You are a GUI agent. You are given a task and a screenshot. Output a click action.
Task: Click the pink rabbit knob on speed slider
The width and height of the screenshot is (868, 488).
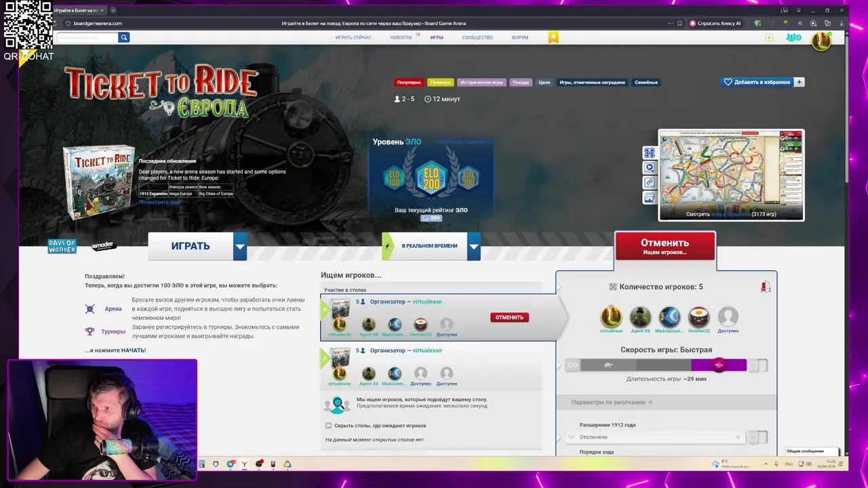tap(719, 365)
